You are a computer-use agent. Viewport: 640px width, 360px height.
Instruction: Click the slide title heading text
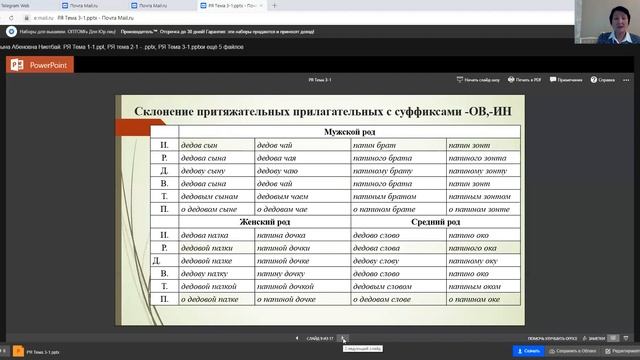pyautogui.click(x=322, y=111)
